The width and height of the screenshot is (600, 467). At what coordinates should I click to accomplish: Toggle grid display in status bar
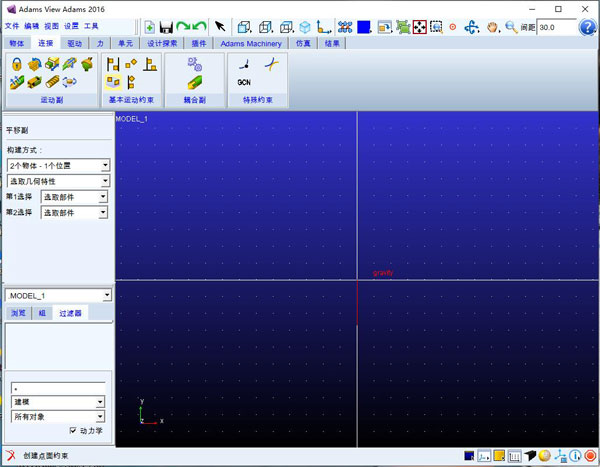[515, 456]
